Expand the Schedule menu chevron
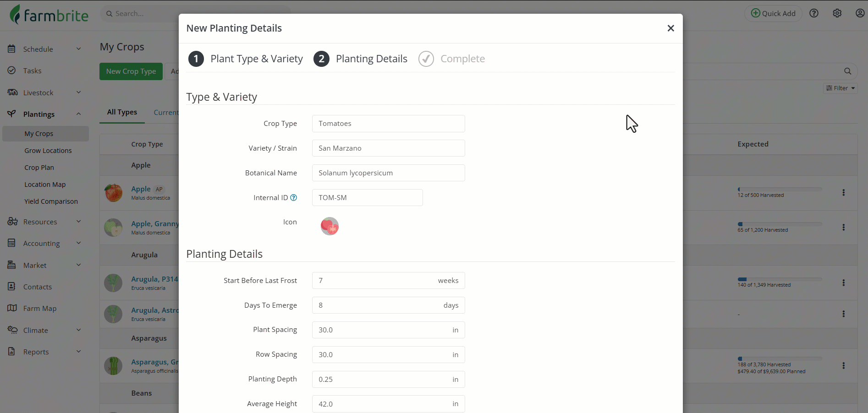The width and height of the screenshot is (868, 413). tap(79, 49)
